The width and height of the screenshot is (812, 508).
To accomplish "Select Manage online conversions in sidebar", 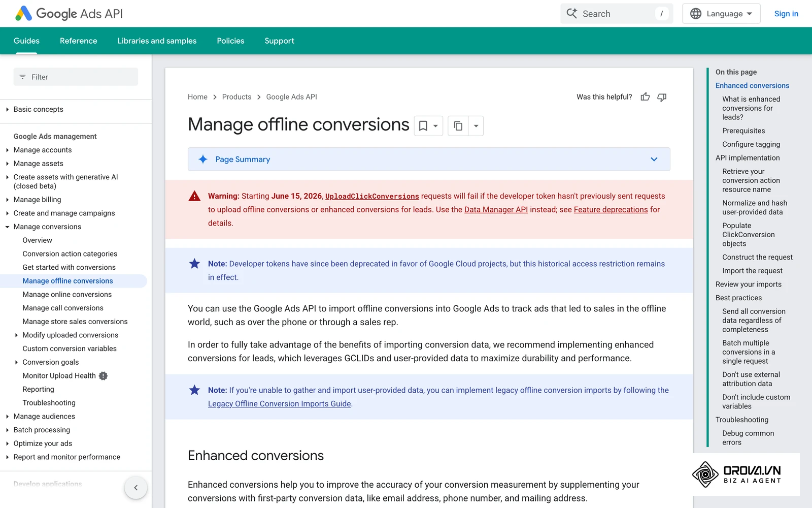I will point(67,295).
